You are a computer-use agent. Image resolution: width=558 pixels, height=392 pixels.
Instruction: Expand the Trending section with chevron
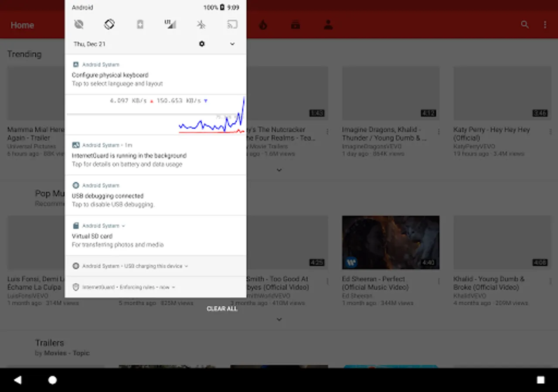tap(279, 170)
